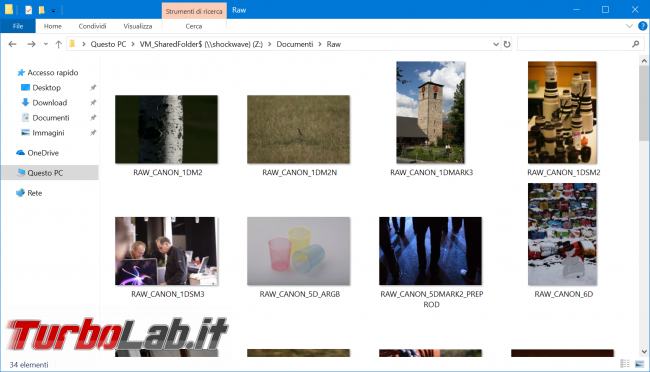Click the RAW_CANON_6D file name

[563, 294]
